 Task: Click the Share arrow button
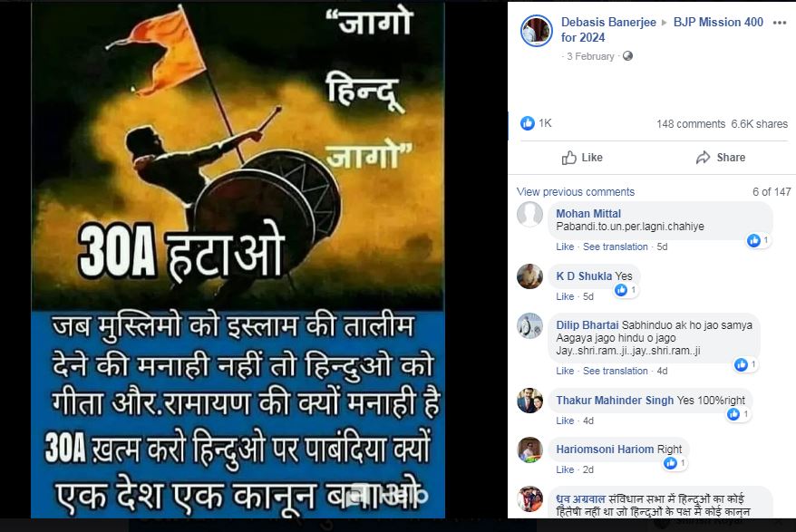[x=721, y=158]
